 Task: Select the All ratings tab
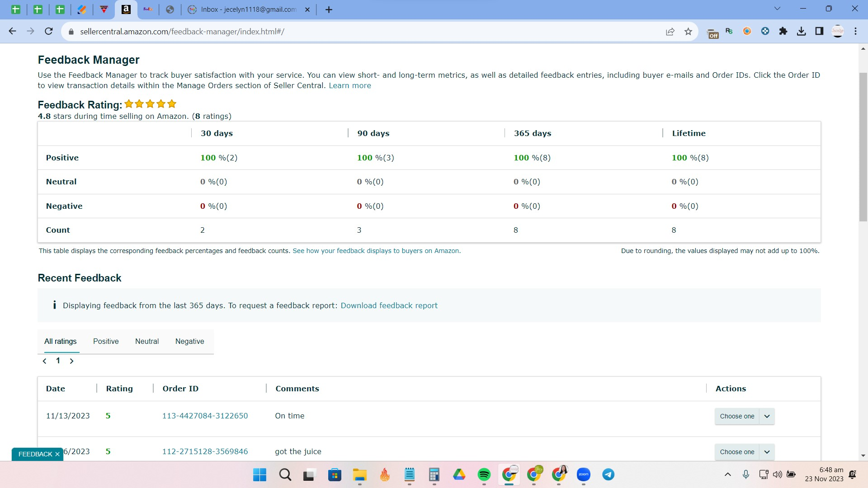coord(61,341)
